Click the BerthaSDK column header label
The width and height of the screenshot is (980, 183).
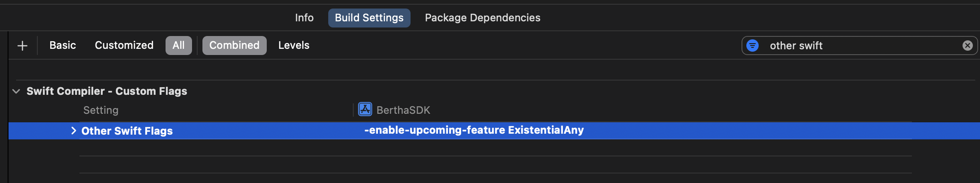click(403, 110)
